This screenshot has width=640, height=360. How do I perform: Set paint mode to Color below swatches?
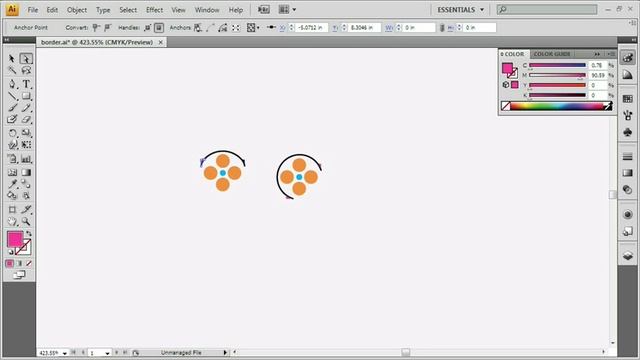click(9, 264)
